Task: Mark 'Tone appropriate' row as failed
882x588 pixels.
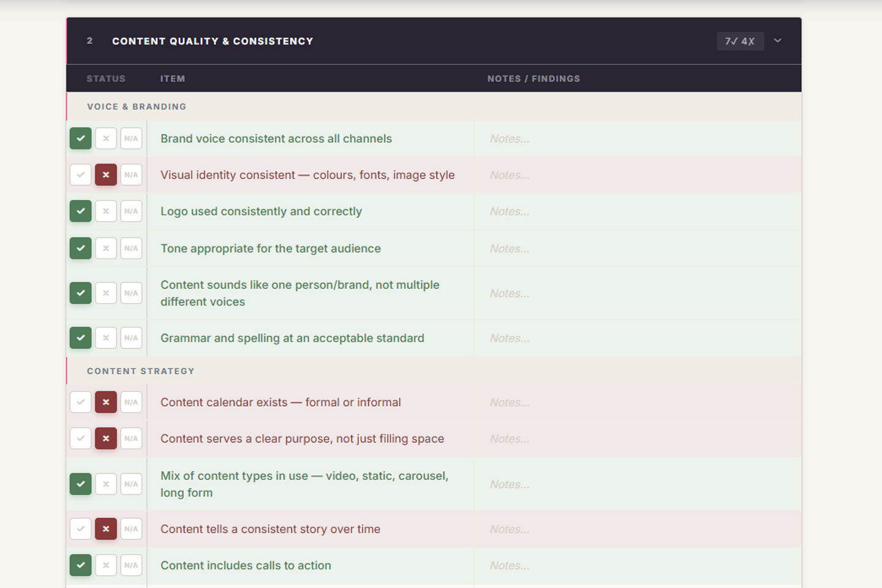Action: point(106,248)
